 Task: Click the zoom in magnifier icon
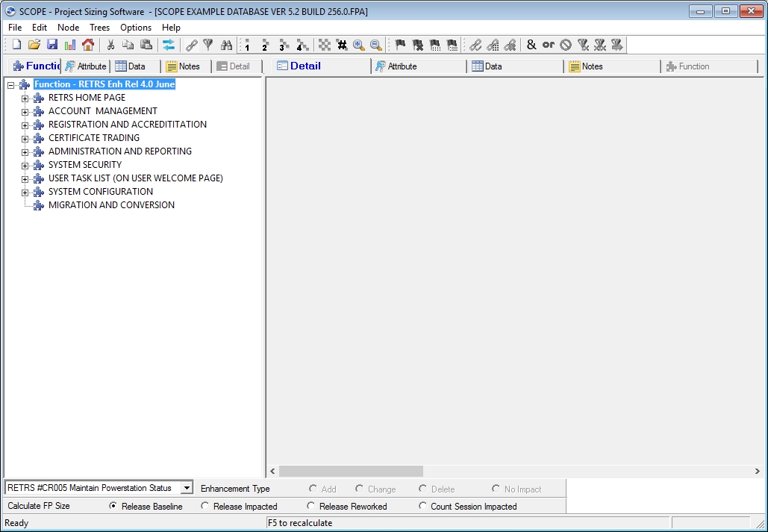[x=359, y=45]
